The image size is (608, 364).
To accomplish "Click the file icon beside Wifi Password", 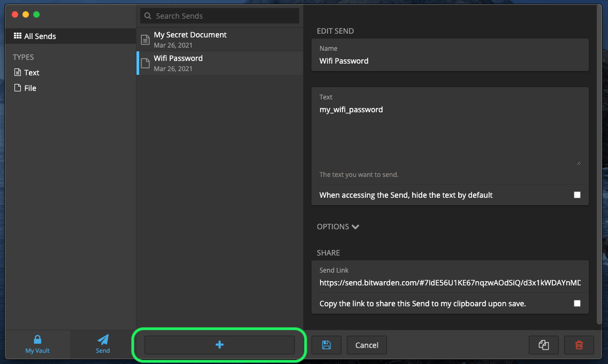I will pyautogui.click(x=145, y=63).
